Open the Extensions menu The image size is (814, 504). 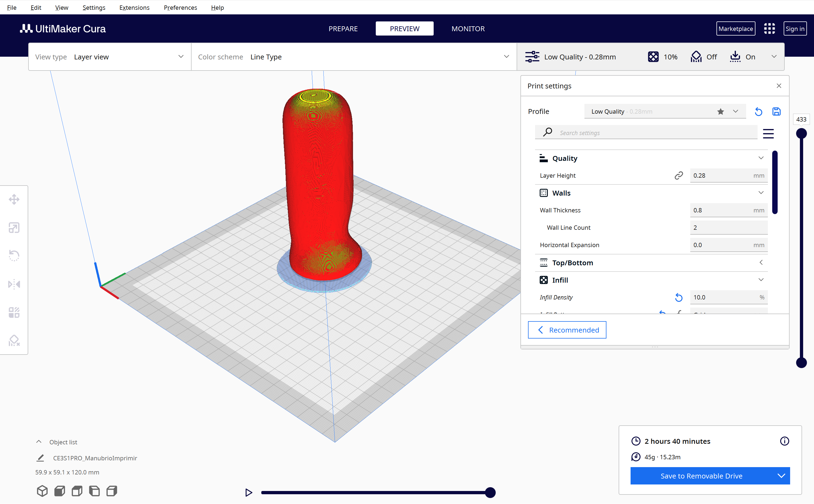(x=134, y=7)
